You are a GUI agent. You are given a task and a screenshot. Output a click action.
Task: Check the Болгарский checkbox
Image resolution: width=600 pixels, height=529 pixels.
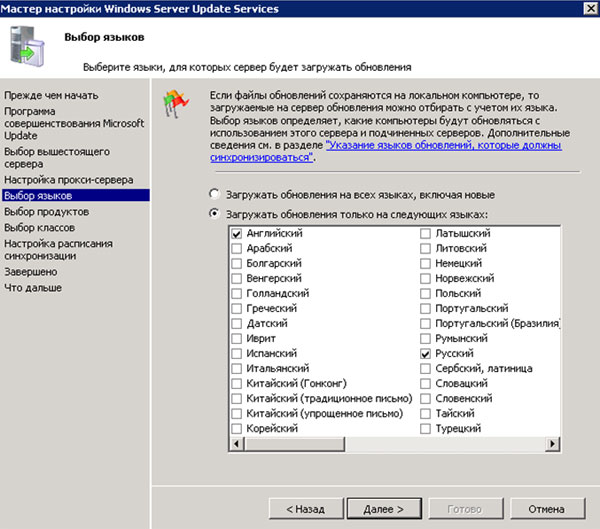coord(236,263)
